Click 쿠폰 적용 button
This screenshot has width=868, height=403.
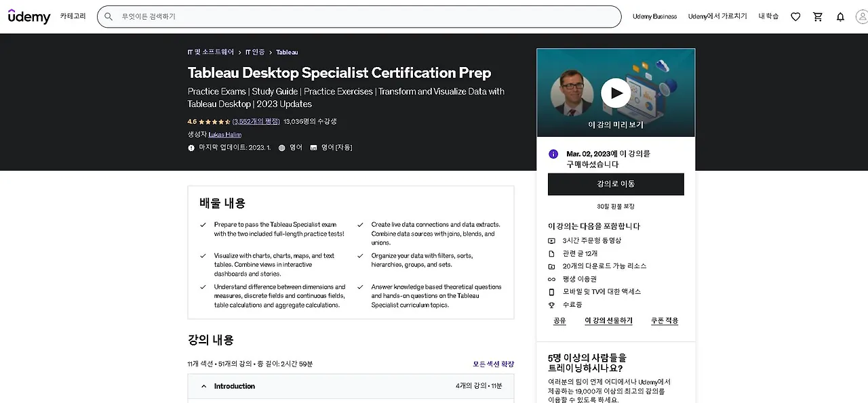coord(665,321)
